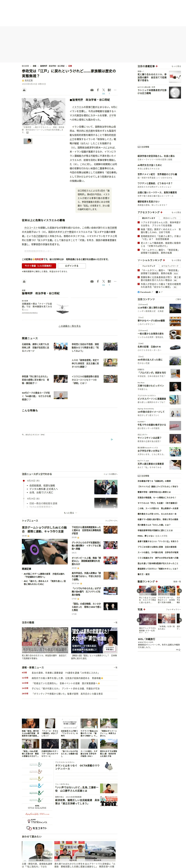
Task: Open the more options ellipsis icon under headline
Action: click(115, 90)
